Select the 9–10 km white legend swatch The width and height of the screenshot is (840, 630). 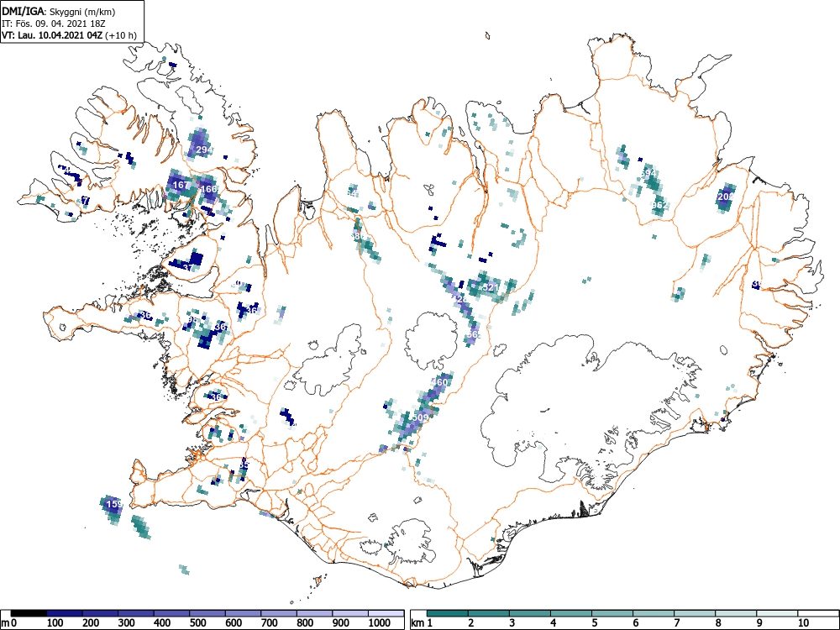pos(778,613)
